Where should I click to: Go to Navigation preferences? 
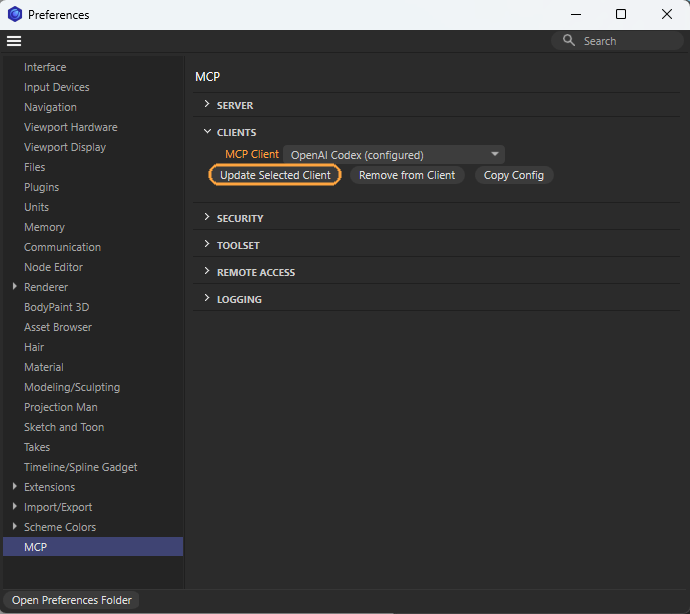(50, 107)
